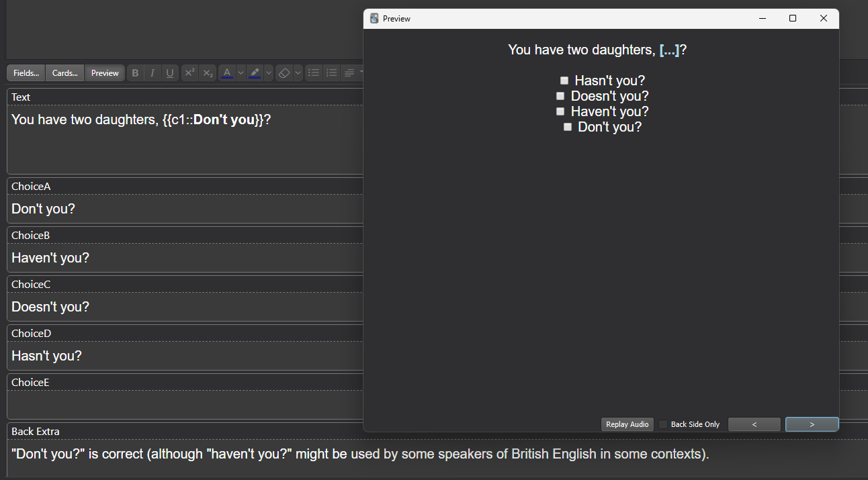The height and width of the screenshot is (480, 868).
Task: Check the "Don't you?" answer checkbox
Action: [568, 127]
